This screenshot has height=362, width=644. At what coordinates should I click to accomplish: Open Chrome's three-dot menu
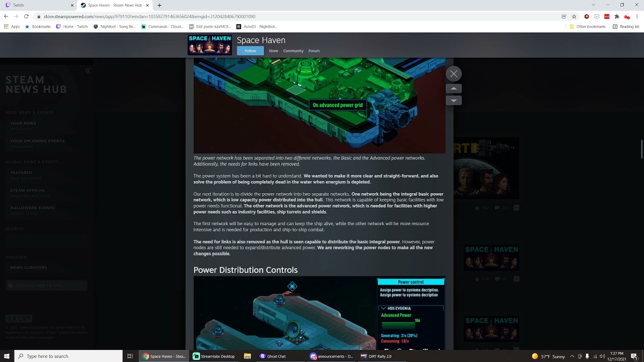637,16
